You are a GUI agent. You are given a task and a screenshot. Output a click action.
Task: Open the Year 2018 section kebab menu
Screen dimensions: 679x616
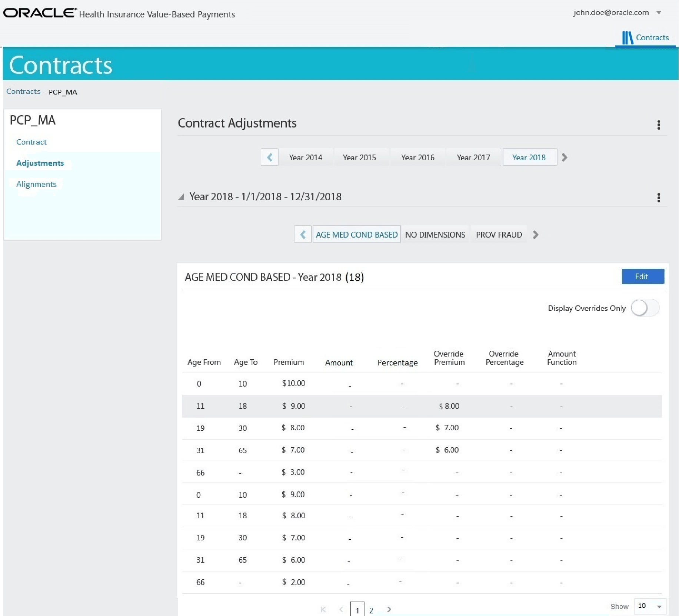click(x=658, y=198)
